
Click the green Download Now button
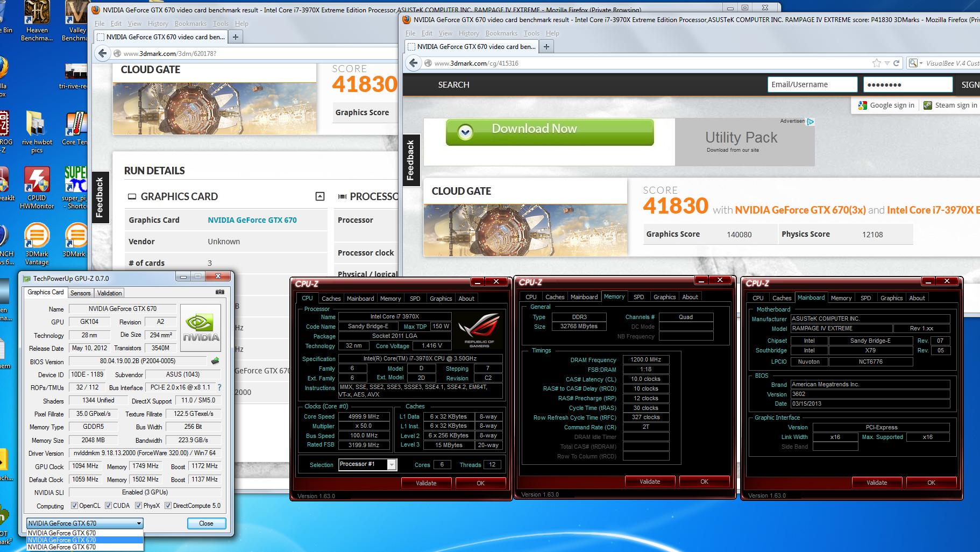[550, 132]
